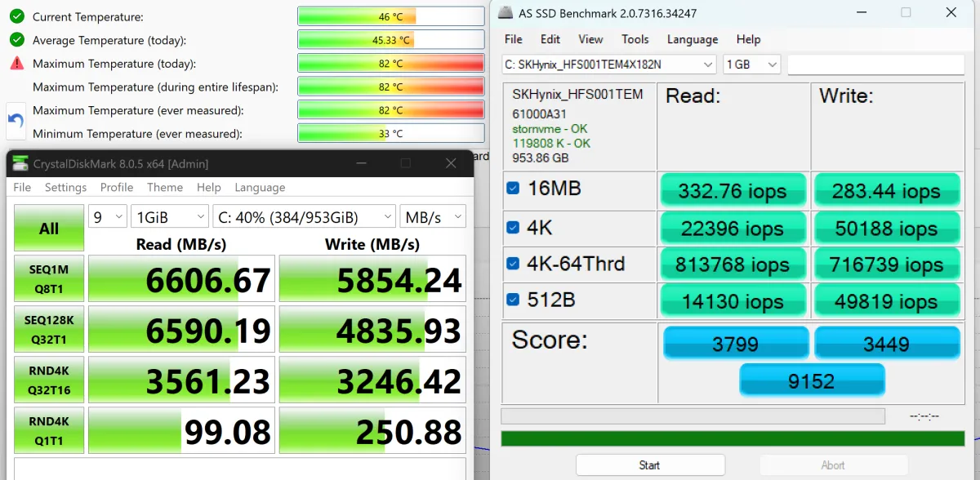Click the 3561.23 RND4K Q32T16 read result
This screenshot has width=980, height=480.
181,380
